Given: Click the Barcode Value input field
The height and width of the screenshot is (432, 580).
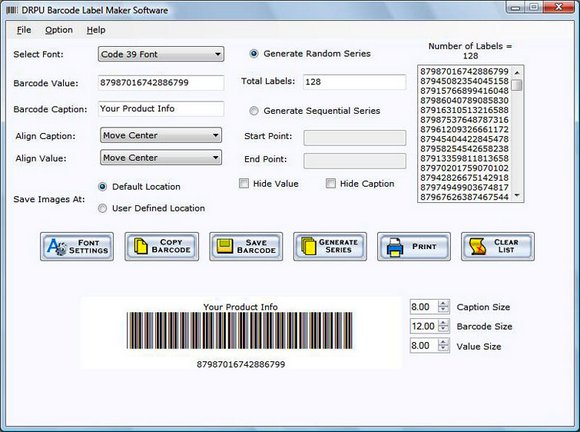Looking at the screenshot, I should (161, 82).
